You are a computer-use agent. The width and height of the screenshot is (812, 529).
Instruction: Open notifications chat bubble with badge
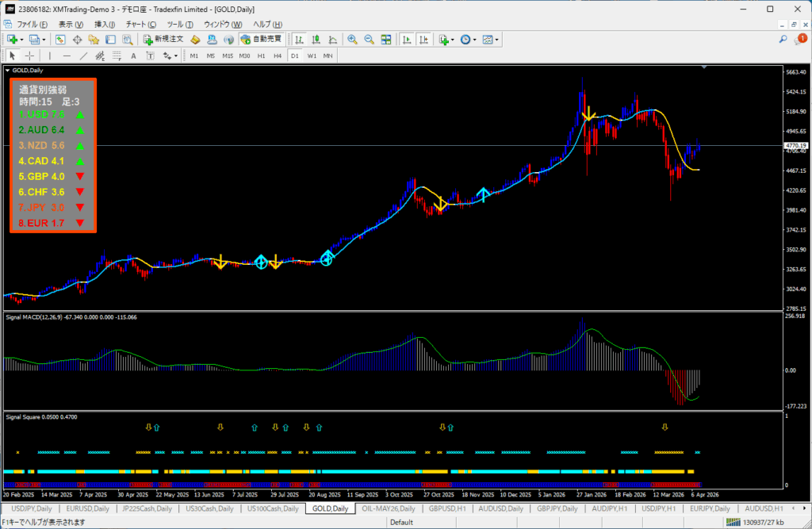pos(799,39)
